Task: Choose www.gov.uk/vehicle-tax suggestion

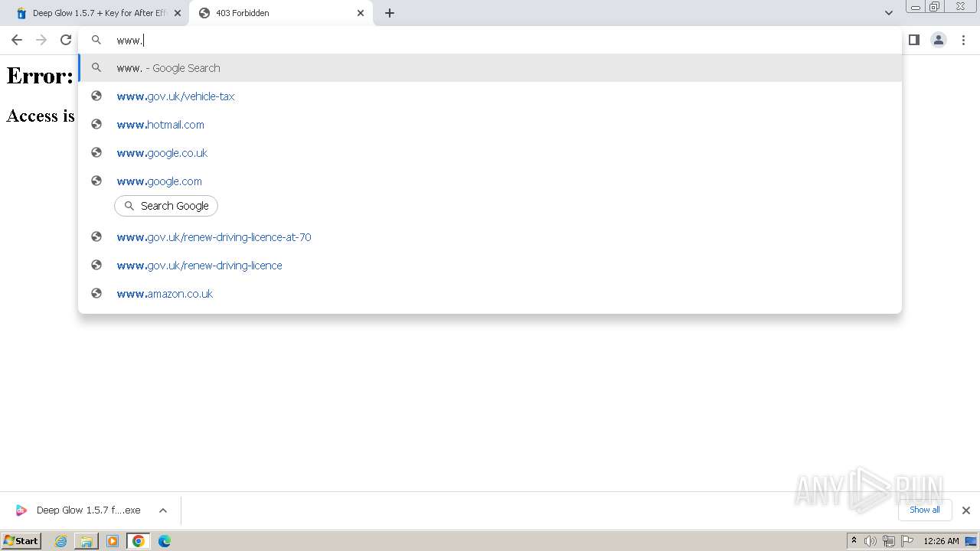Action: click(x=490, y=96)
